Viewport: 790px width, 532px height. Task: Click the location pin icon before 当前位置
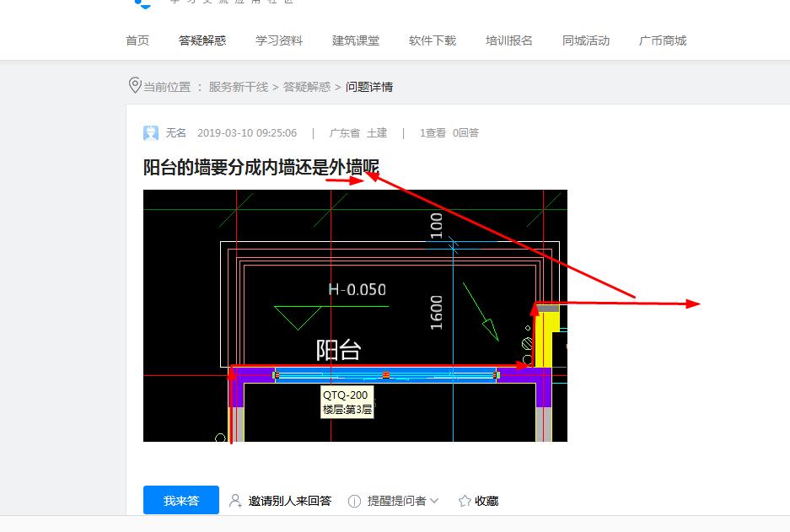click(135, 85)
